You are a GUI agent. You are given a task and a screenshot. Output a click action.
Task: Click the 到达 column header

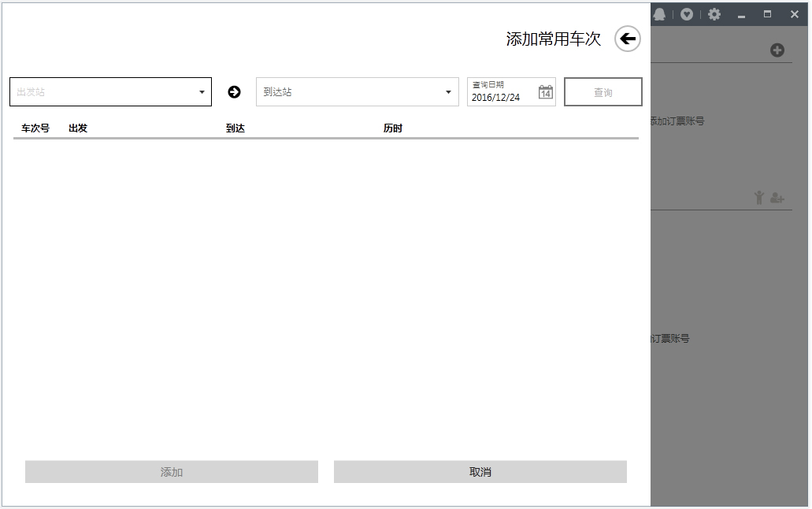coord(235,128)
